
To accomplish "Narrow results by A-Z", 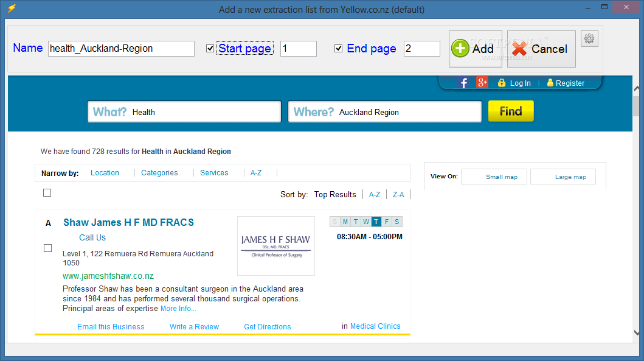I will click(x=256, y=173).
